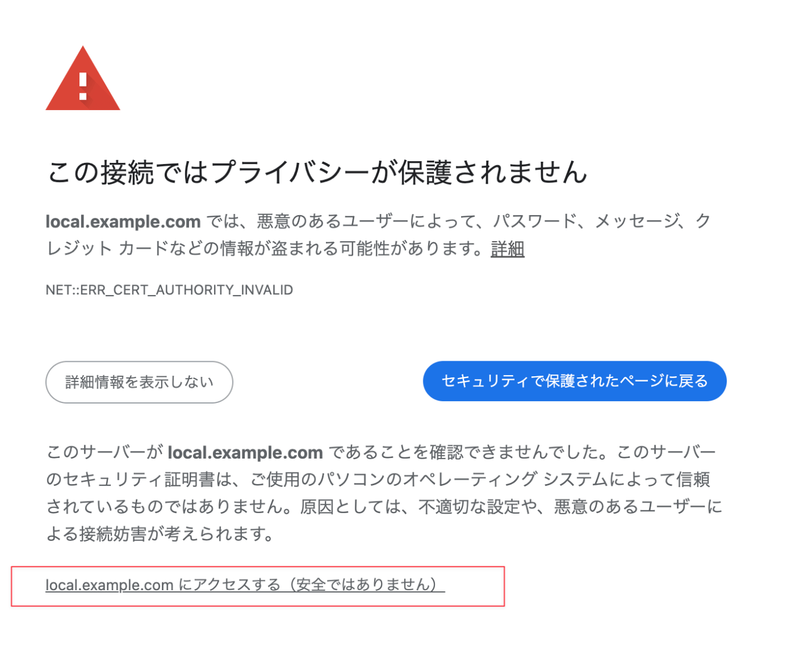Click 不適切な設定 in the details paragraph

coord(469,507)
